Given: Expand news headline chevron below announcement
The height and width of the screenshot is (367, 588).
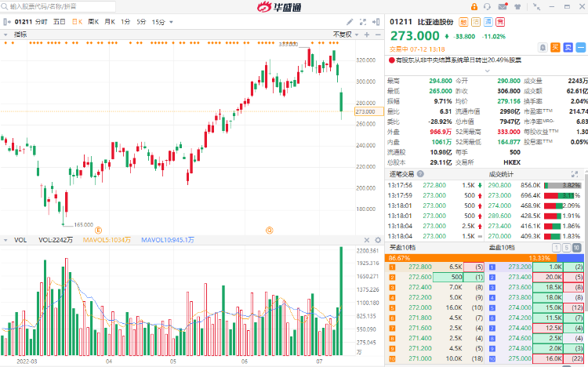Looking at the screenshot, I should [487, 71].
